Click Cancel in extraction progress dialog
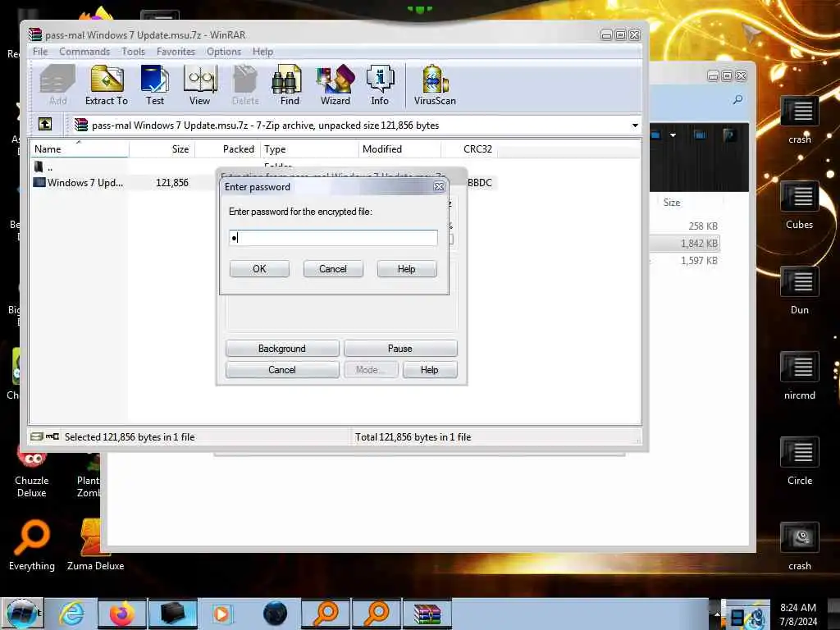Viewport: 840px width, 630px height. tap(282, 370)
